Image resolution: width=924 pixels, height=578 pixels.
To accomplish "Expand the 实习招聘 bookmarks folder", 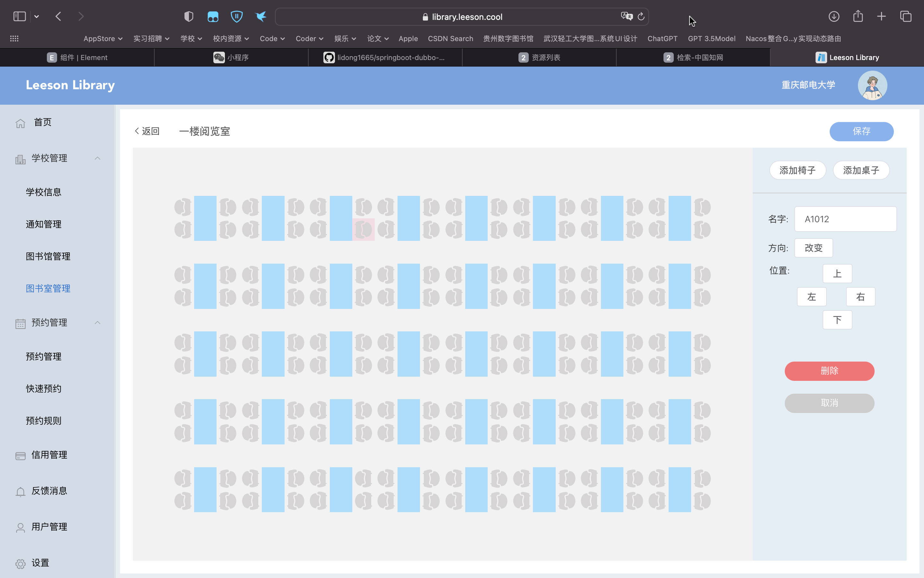I will [x=151, y=39].
